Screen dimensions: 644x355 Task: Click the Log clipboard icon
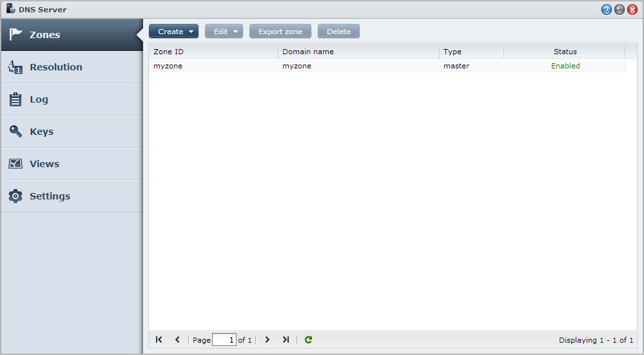[15, 99]
